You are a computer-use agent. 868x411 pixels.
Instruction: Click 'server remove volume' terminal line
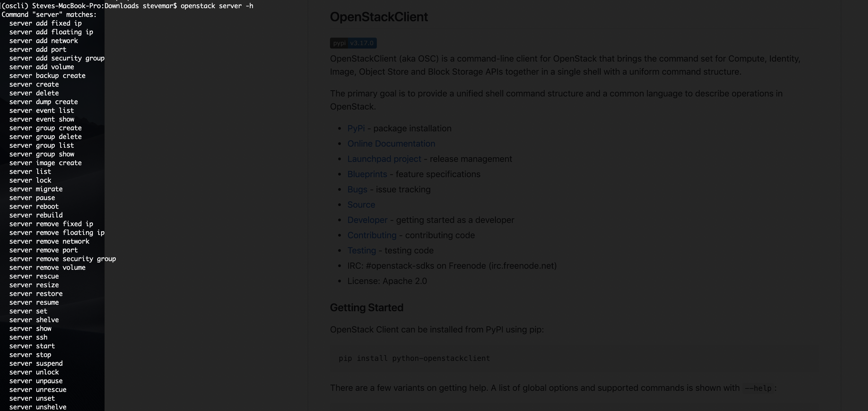click(47, 268)
